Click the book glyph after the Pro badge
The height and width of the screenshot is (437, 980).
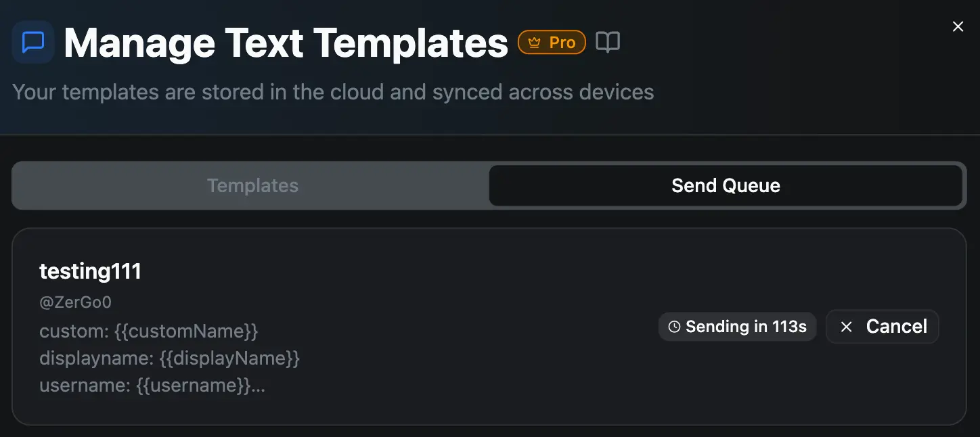[x=607, y=41]
